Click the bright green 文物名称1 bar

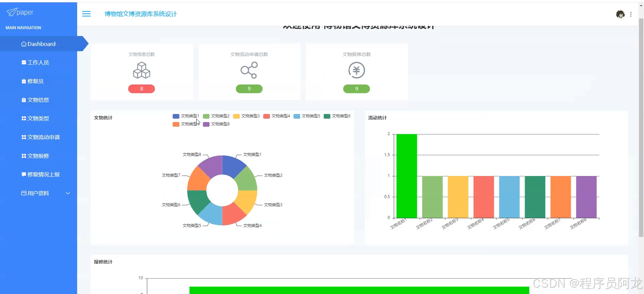(x=407, y=176)
